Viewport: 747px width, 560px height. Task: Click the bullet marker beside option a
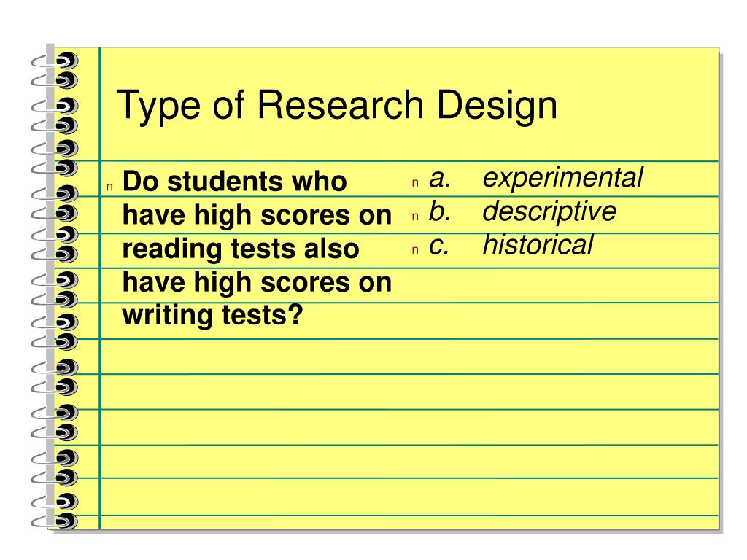415,182
